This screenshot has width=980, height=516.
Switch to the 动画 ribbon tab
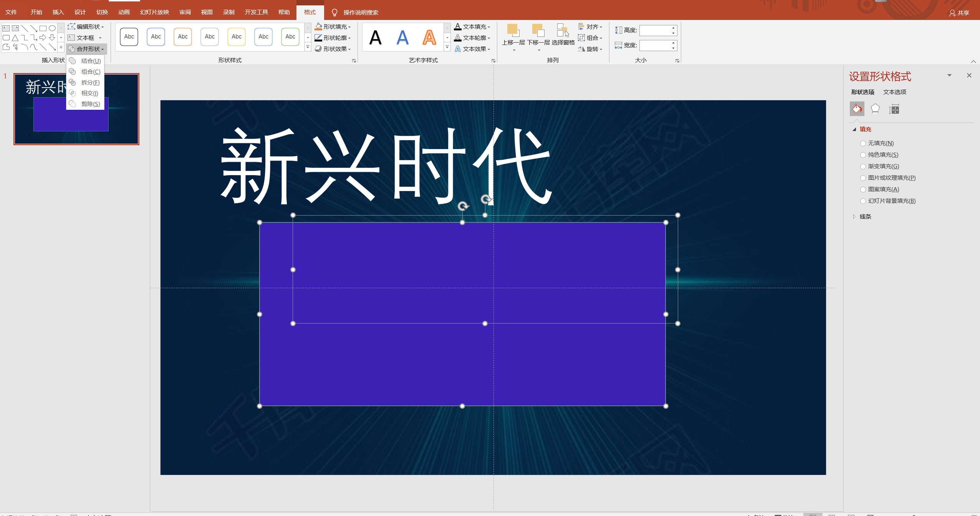click(124, 12)
